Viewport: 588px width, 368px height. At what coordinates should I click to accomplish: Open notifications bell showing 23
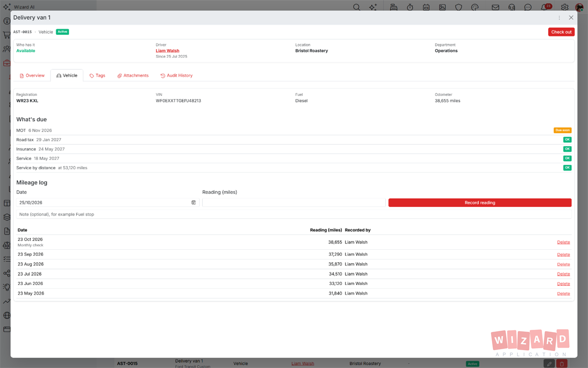[x=545, y=7]
